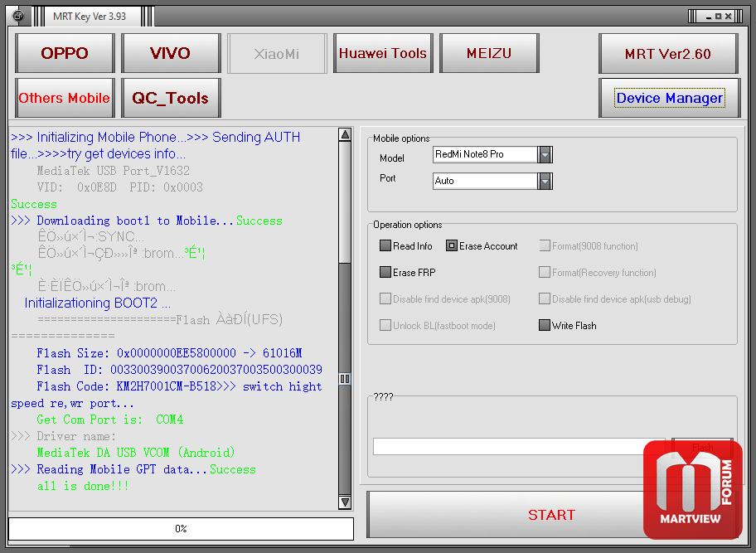Enable the Erase FRP checkbox

tap(385, 273)
